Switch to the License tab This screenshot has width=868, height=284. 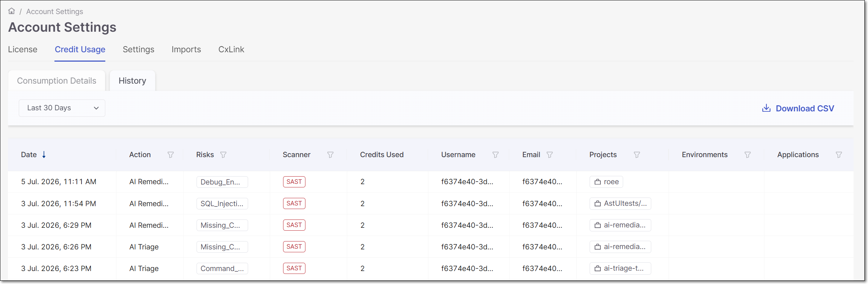click(x=23, y=49)
